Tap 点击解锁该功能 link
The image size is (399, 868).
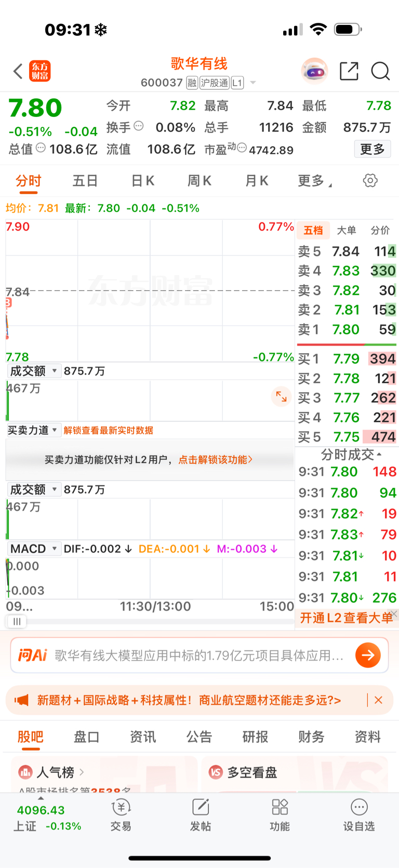coord(216,460)
